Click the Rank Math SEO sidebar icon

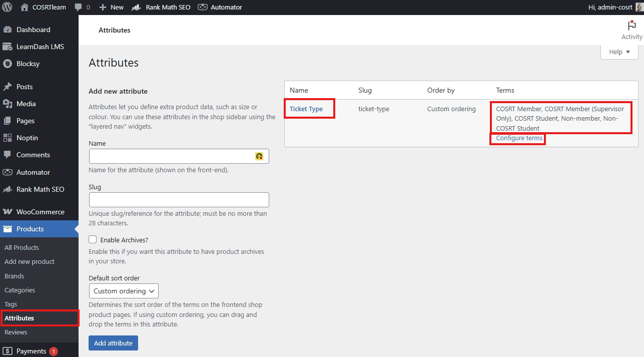coord(8,189)
